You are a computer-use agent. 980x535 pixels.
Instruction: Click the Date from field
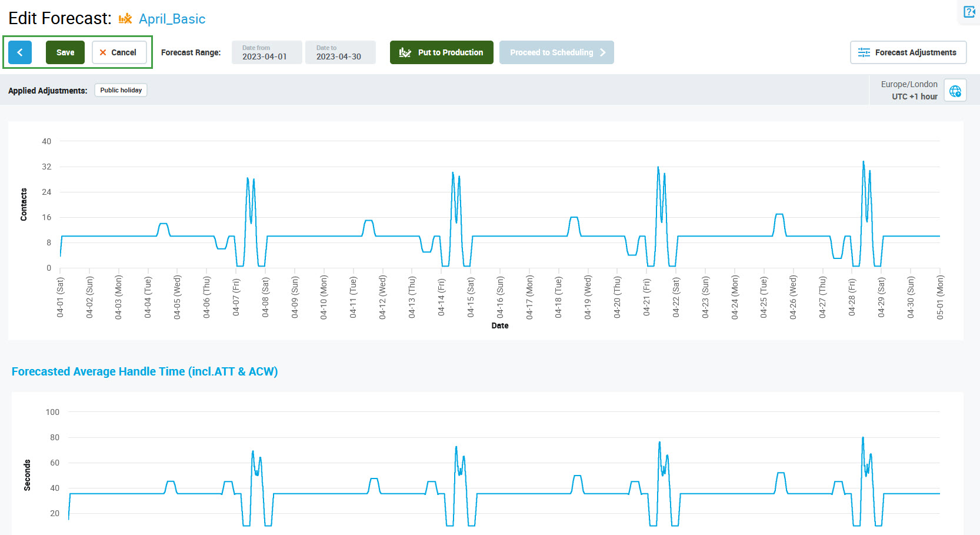tap(266, 52)
